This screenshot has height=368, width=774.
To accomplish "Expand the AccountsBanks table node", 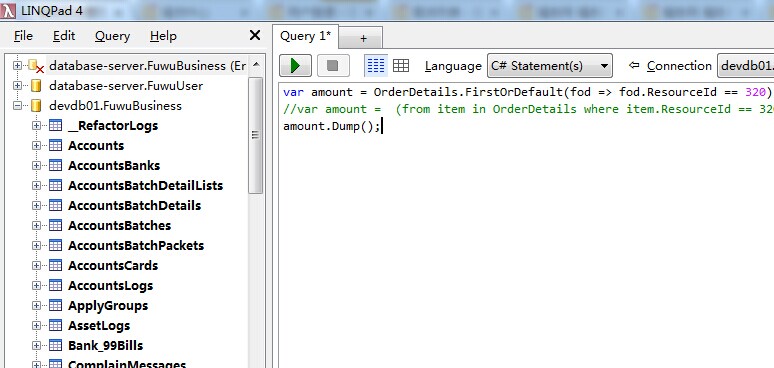I will point(36,165).
